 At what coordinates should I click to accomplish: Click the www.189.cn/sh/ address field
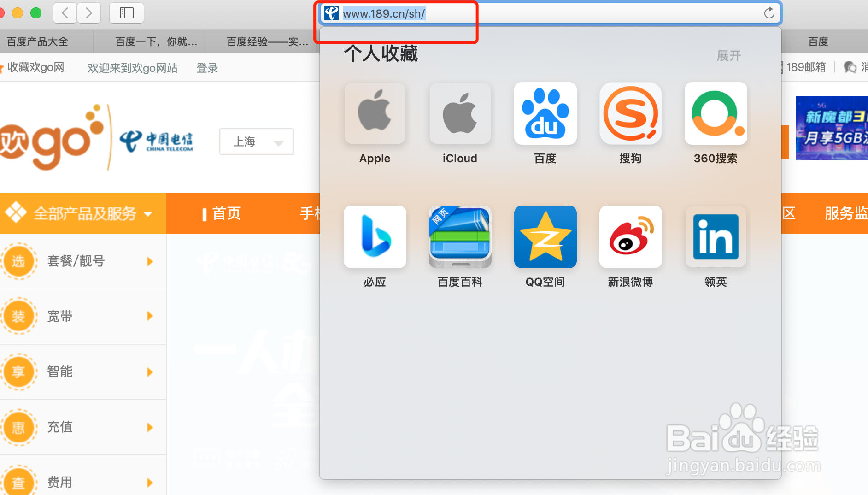[550, 13]
